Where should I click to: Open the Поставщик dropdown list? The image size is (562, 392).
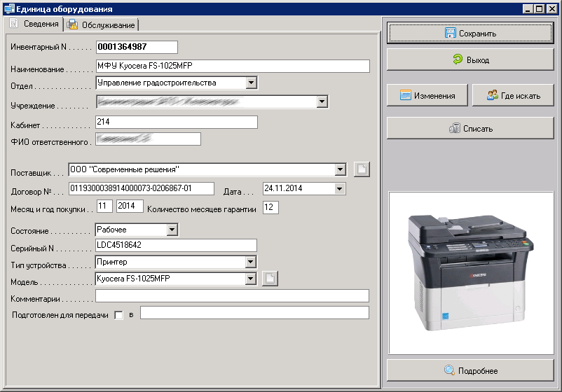point(340,169)
